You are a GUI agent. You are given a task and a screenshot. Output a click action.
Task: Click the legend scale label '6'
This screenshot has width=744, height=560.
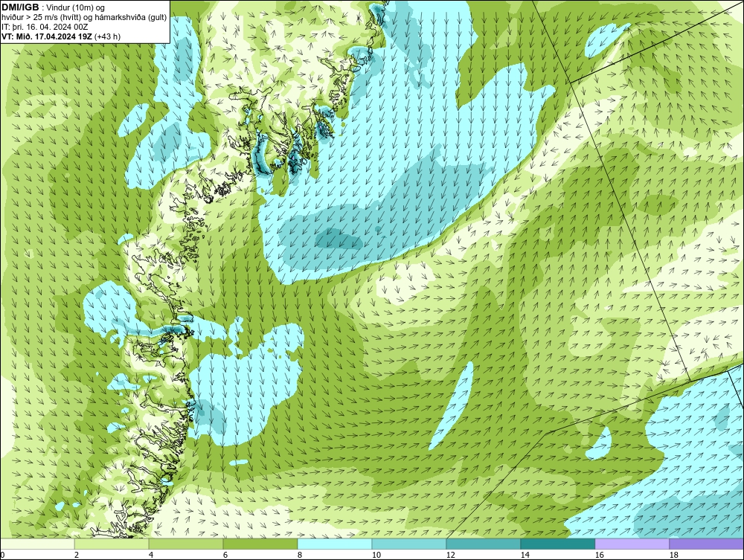point(225,555)
